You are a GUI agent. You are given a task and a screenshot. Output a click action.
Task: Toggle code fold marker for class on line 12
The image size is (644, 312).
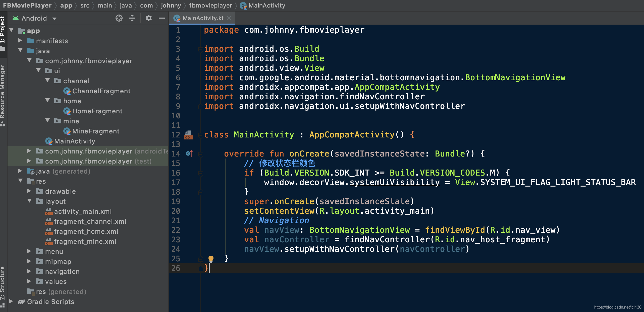click(200, 135)
